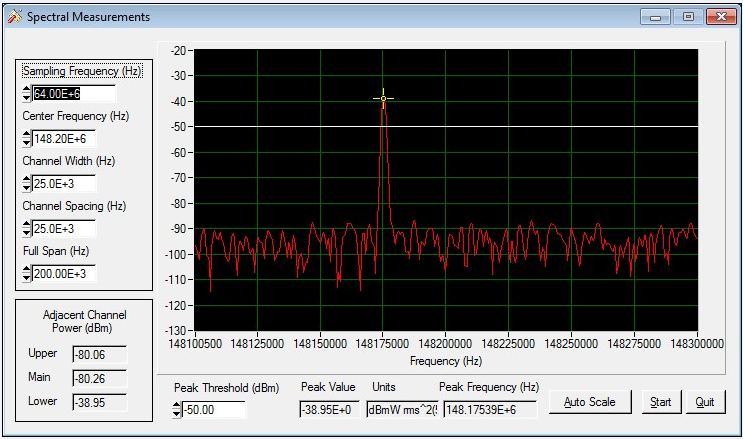
Task: Click into the Channel Width field
Action: [63, 184]
